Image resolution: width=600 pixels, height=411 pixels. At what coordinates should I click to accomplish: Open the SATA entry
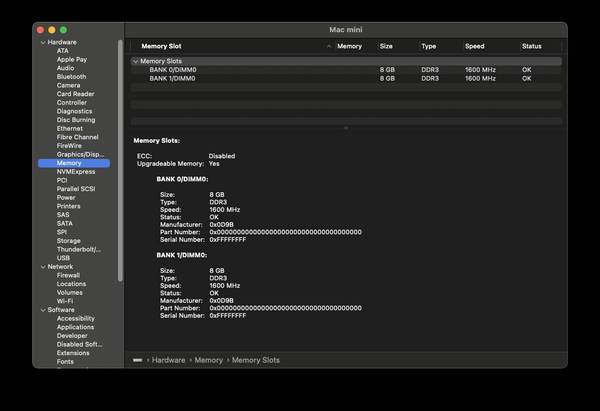click(x=65, y=223)
